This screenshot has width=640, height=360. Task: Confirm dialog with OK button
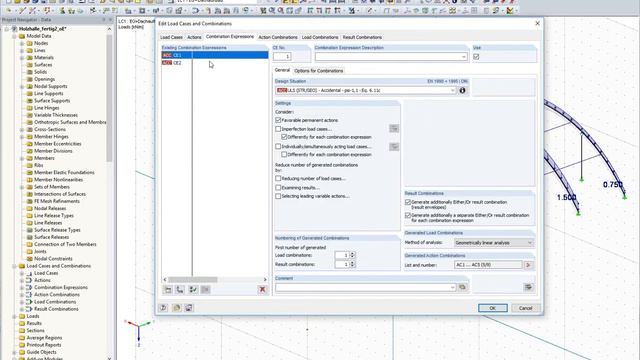pyautogui.click(x=493, y=308)
